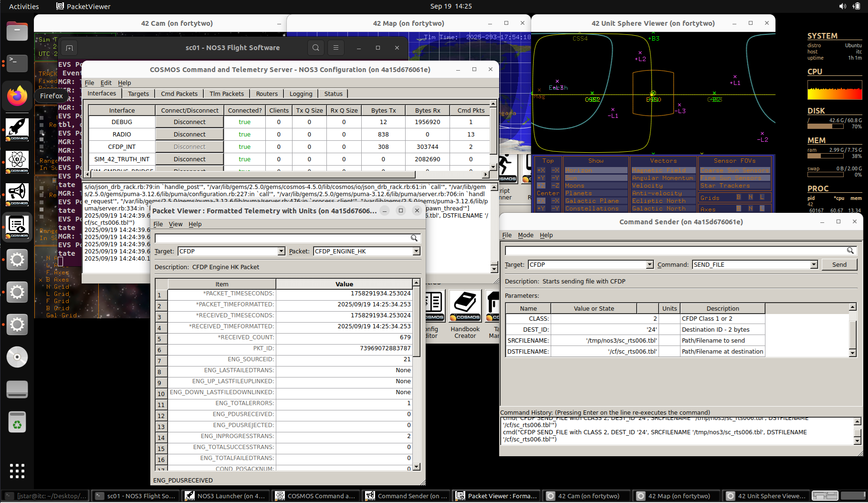
Task: Open View menu in Packet Viewer
Action: 176,224
